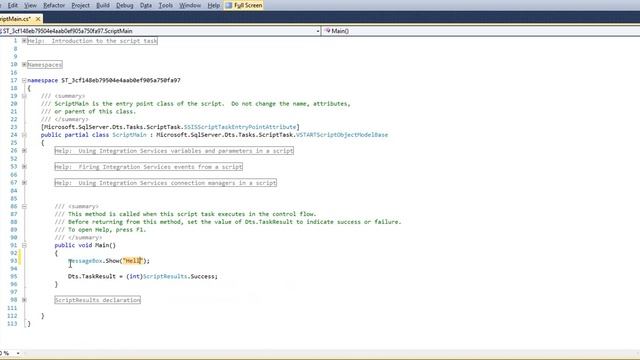
Task: Open the Project menu
Action: point(80,5)
